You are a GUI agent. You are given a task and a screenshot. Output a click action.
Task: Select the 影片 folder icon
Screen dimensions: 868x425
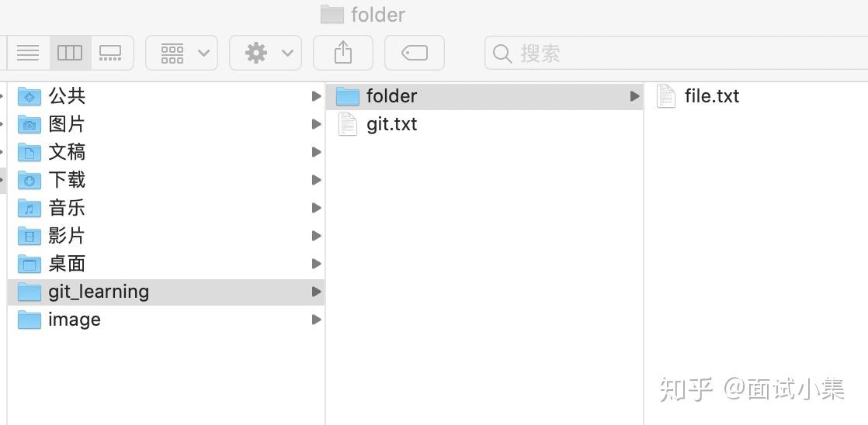(x=30, y=236)
